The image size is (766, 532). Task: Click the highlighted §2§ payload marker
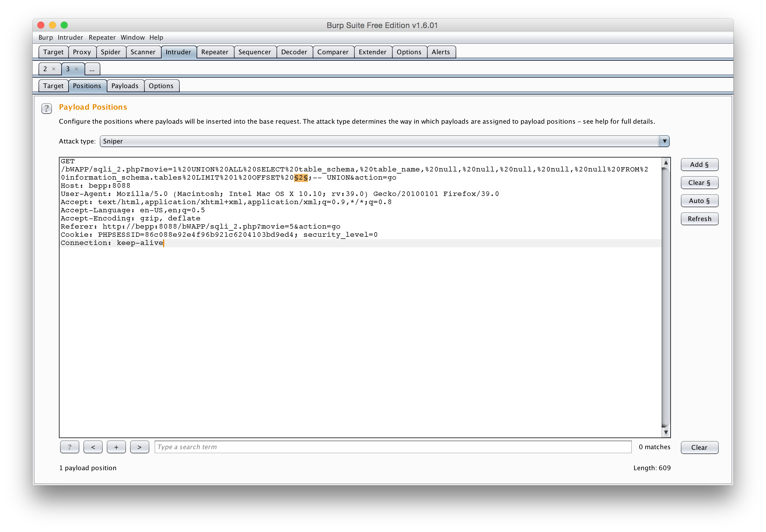301,177
